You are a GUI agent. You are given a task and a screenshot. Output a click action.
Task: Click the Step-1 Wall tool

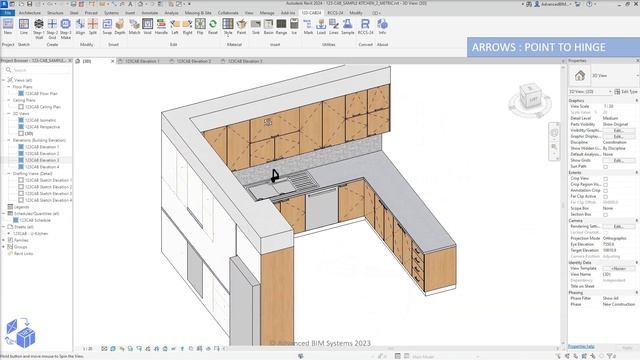39,29
